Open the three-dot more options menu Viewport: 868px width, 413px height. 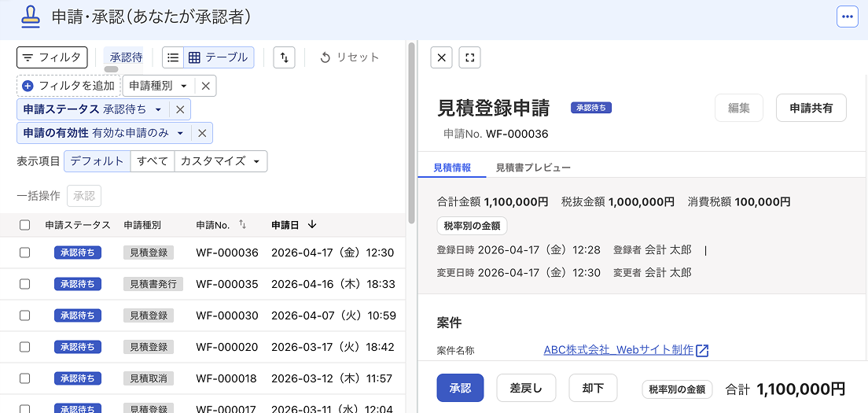[x=847, y=17]
